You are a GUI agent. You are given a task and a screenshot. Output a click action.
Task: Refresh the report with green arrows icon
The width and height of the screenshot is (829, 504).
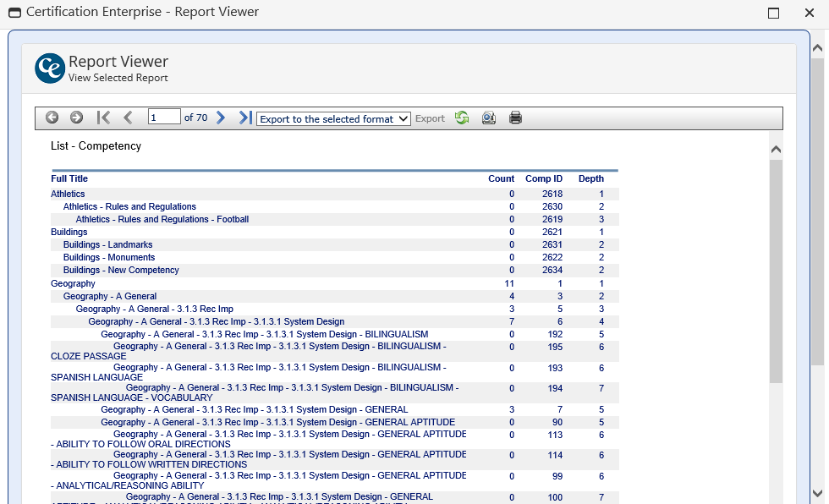coord(462,118)
